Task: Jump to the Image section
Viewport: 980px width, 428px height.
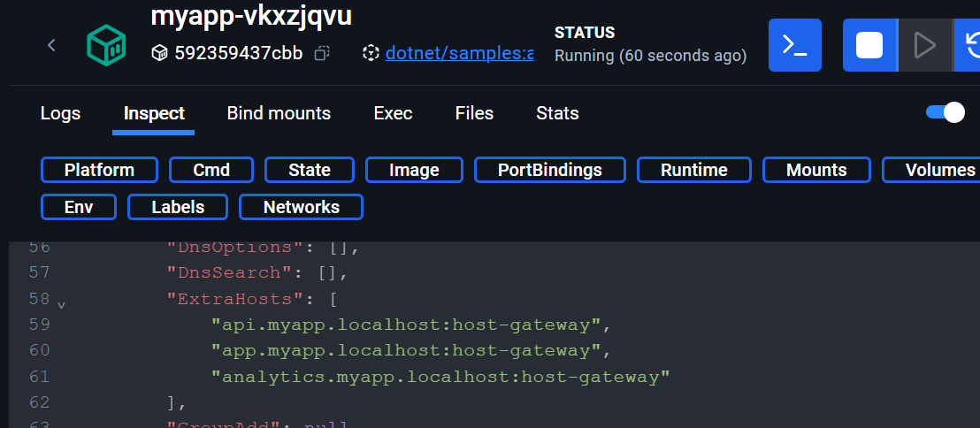Action: click(414, 170)
